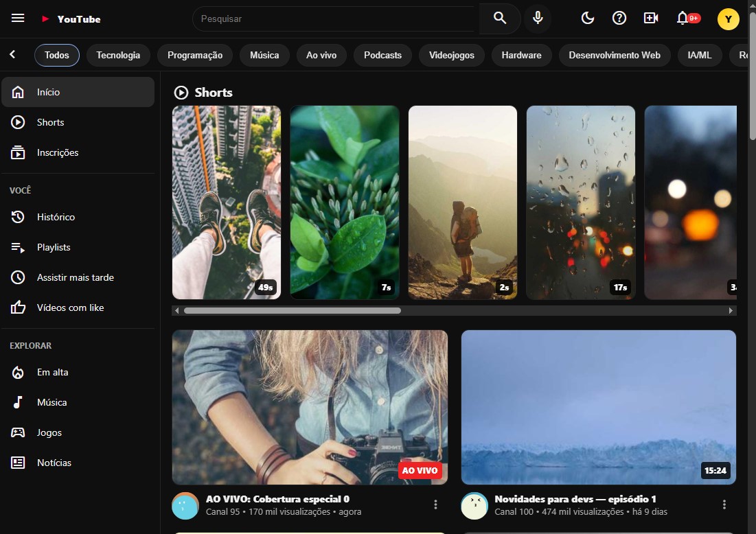The height and width of the screenshot is (534, 756).
Task: Open options menu for AO VIVO video
Action: [x=435, y=504]
